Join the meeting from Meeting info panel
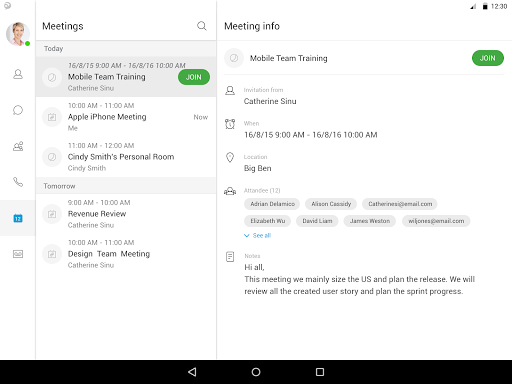The width and height of the screenshot is (512, 384). [488, 58]
